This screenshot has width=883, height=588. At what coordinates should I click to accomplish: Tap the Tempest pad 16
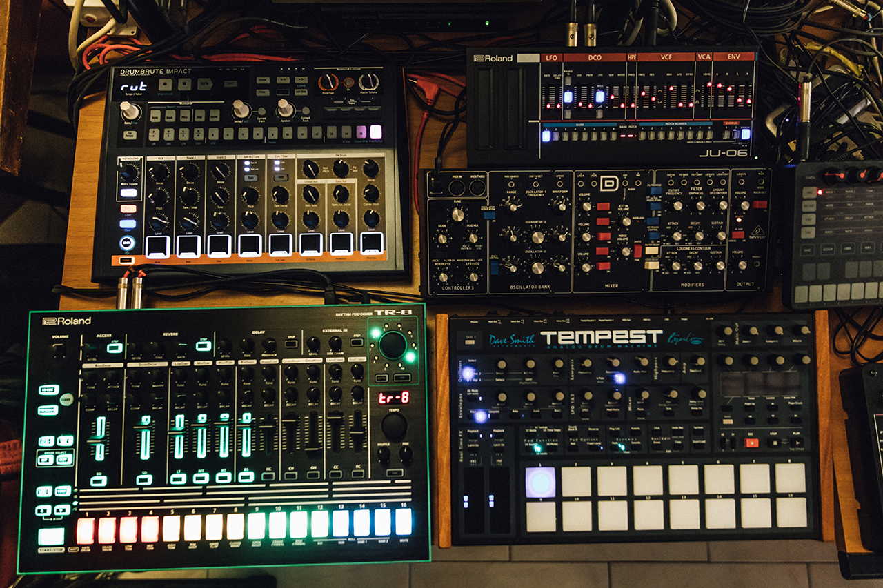791,512
